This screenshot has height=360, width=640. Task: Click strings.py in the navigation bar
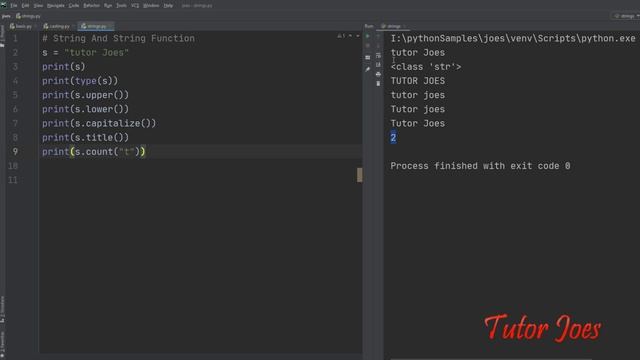(28, 16)
